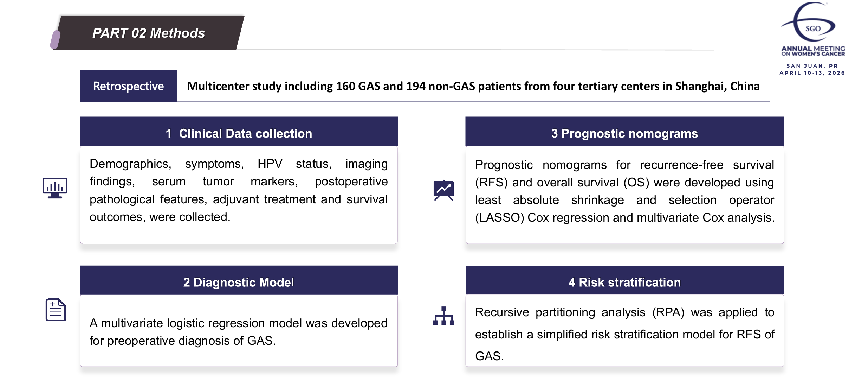Click the hierarchy tree diagram icon
This screenshot has height=380, width=868.
[443, 316]
